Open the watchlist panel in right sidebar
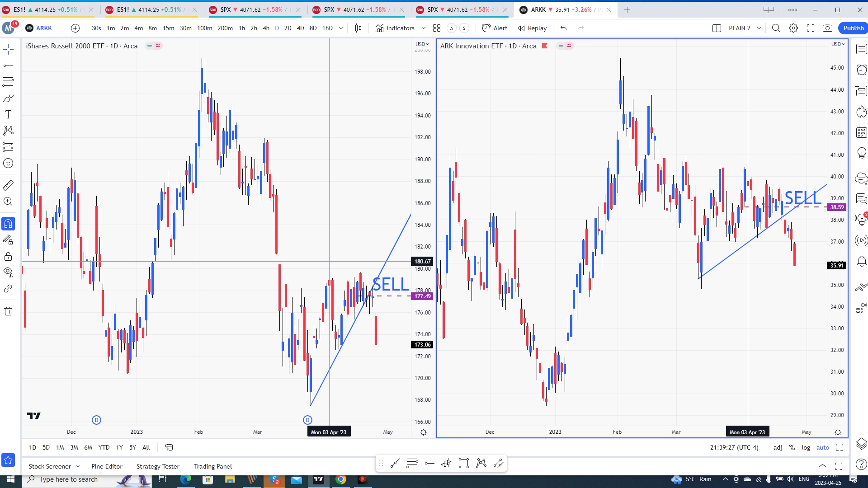 861,49
